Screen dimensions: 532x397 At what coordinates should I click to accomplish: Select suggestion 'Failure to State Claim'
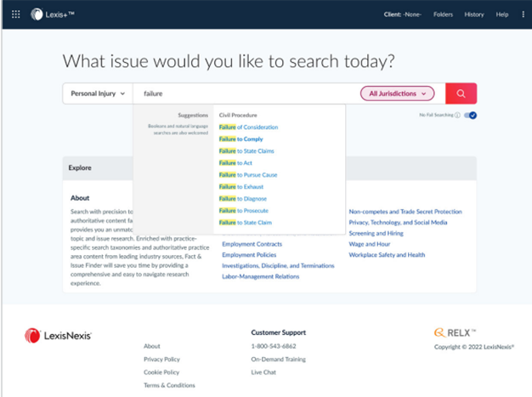point(246,222)
